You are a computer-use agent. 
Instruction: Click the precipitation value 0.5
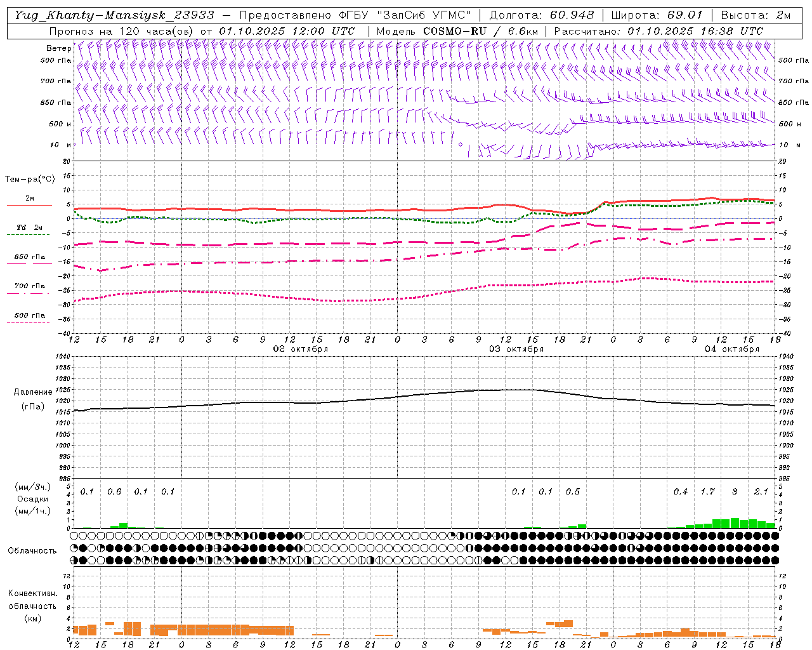pyautogui.click(x=573, y=492)
